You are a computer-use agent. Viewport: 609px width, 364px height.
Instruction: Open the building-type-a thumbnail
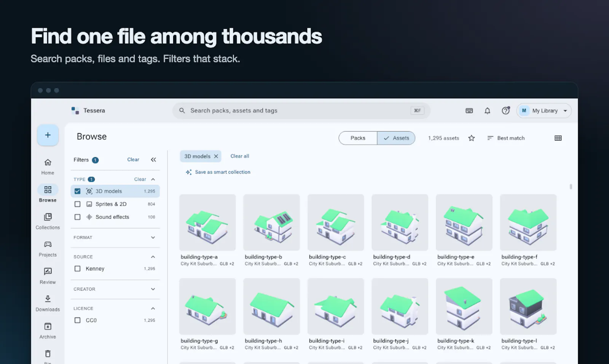pos(207,223)
